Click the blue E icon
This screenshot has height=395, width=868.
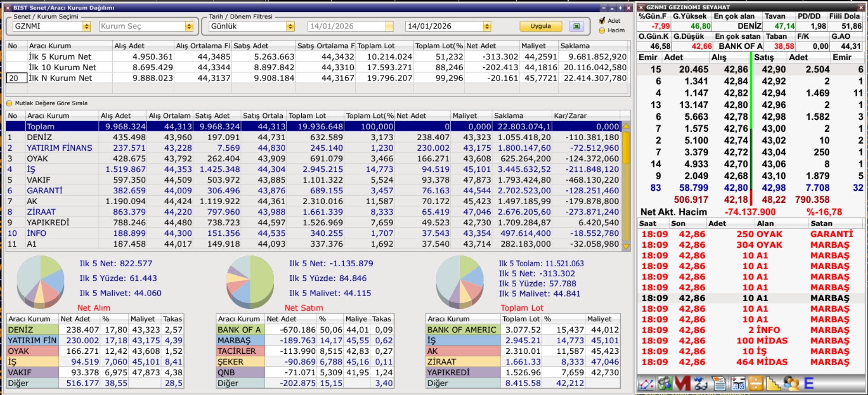pos(809,383)
